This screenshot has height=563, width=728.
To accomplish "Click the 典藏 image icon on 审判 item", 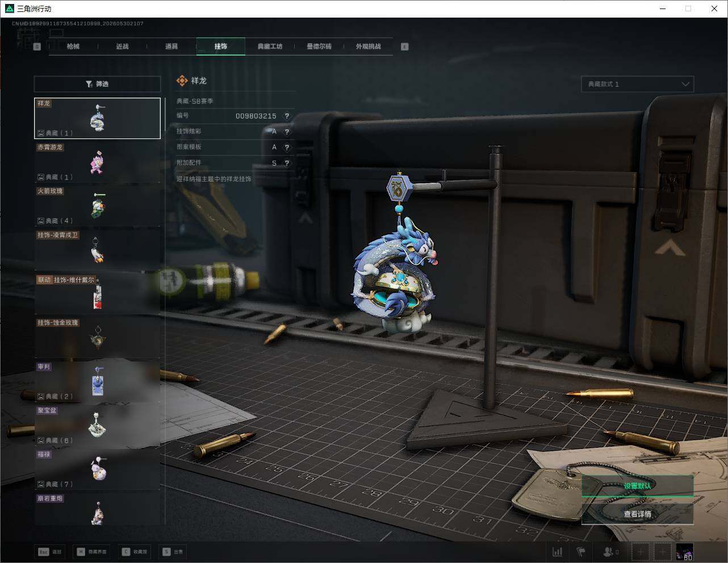I will 41,397.
